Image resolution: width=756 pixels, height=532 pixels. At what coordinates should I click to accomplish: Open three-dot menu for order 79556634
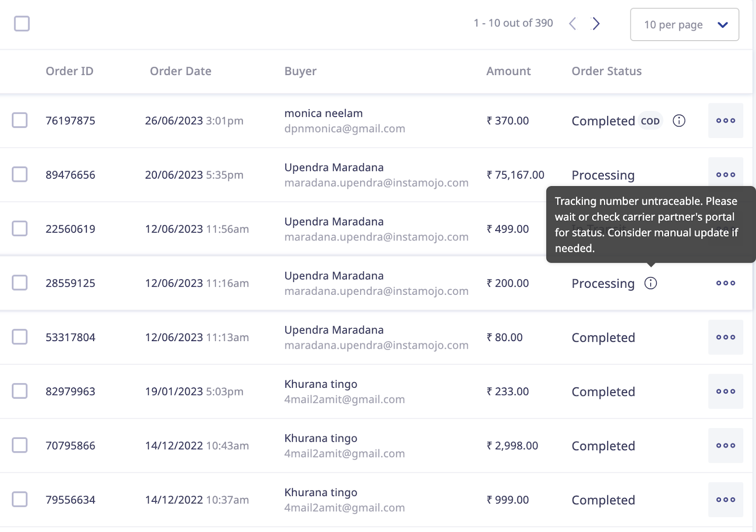pyautogui.click(x=725, y=499)
